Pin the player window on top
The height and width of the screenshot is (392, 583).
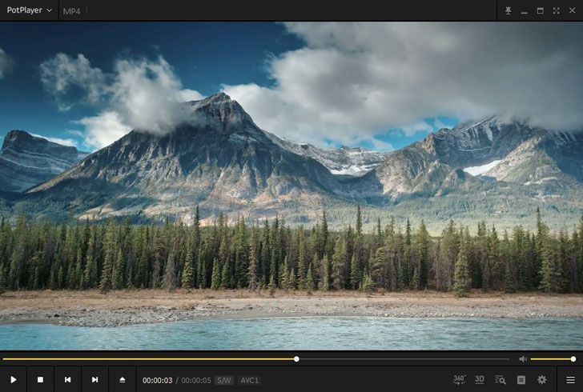point(508,10)
